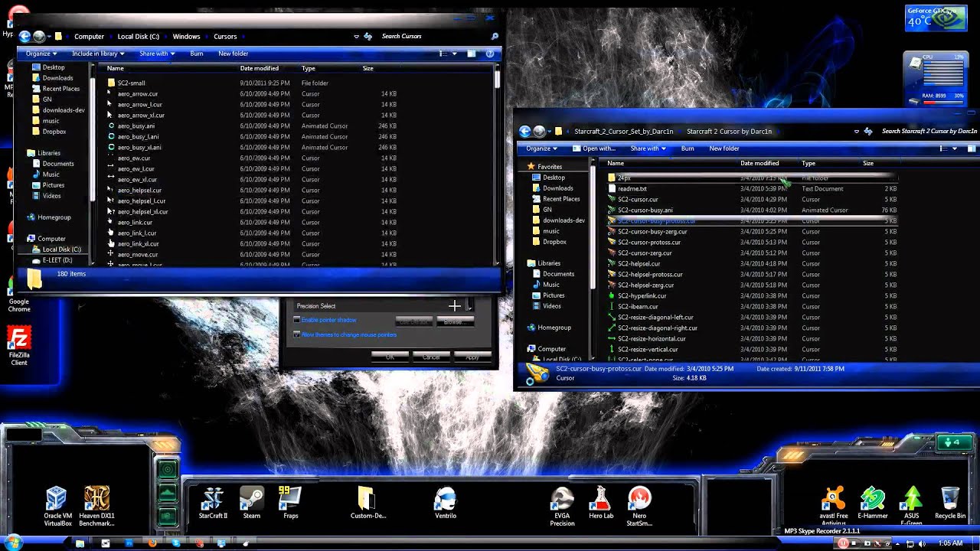The width and height of the screenshot is (980, 551).
Task: Launch the E-Hammer desktop shortcut
Action: (873, 502)
